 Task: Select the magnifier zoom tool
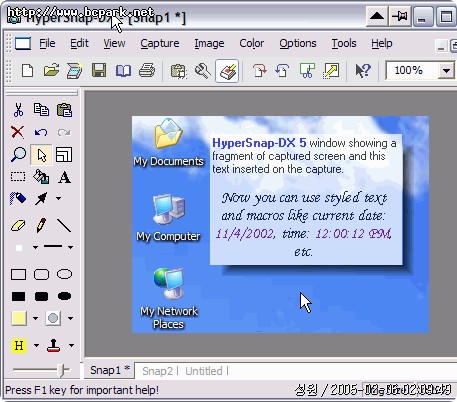point(18,155)
